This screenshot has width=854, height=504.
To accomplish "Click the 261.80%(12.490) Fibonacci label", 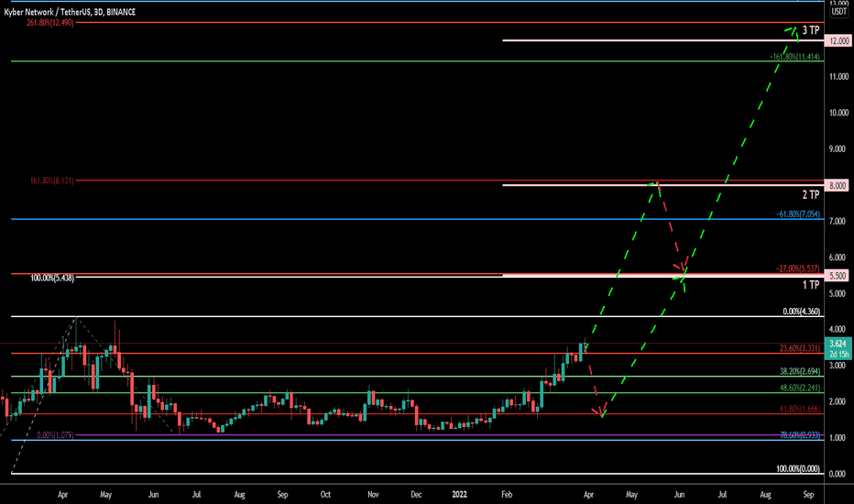I will [x=50, y=23].
